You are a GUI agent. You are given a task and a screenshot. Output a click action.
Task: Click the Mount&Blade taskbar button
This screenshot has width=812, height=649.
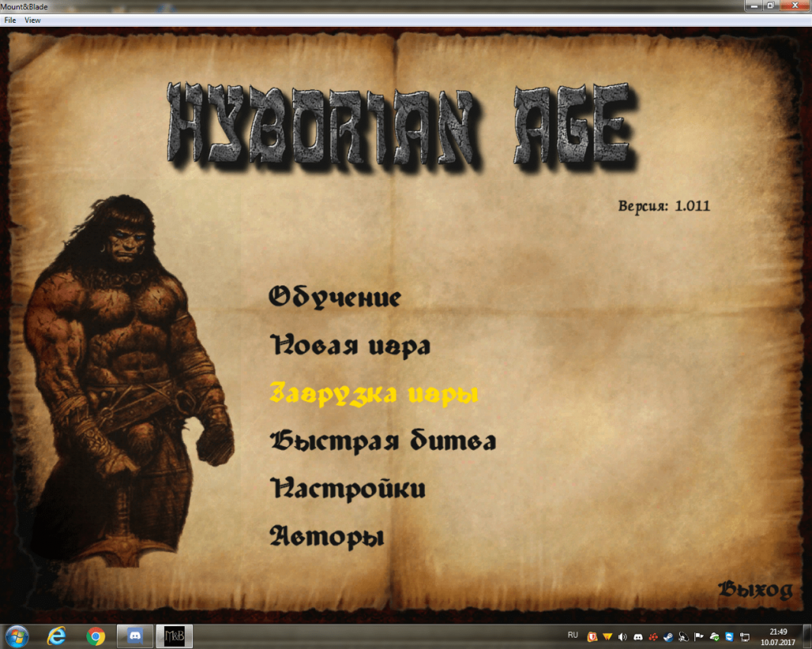point(175,636)
